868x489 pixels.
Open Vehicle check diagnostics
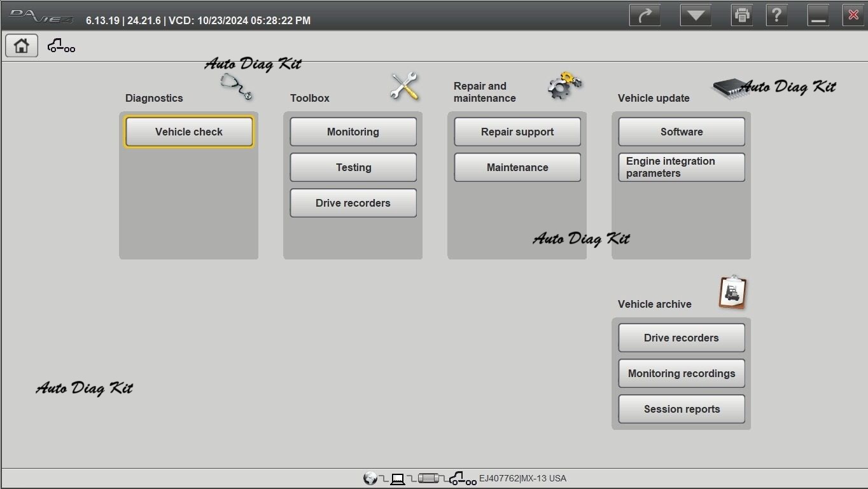(x=189, y=132)
